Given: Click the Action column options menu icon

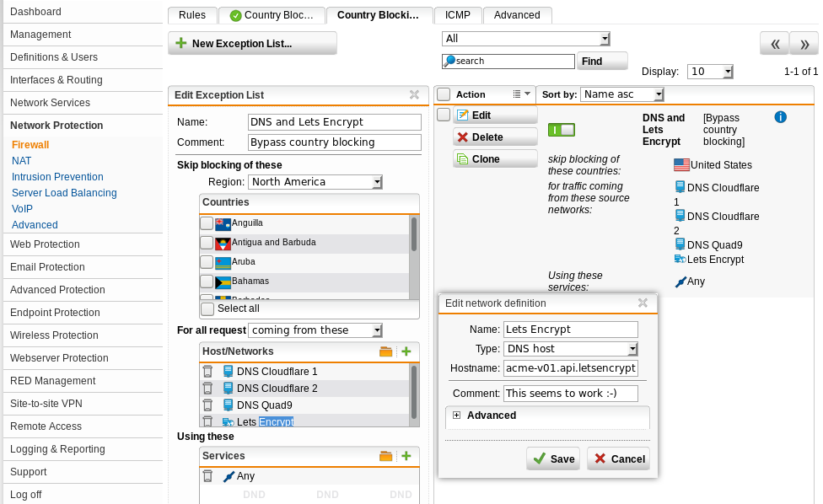Looking at the screenshot, I should point(522,94).
